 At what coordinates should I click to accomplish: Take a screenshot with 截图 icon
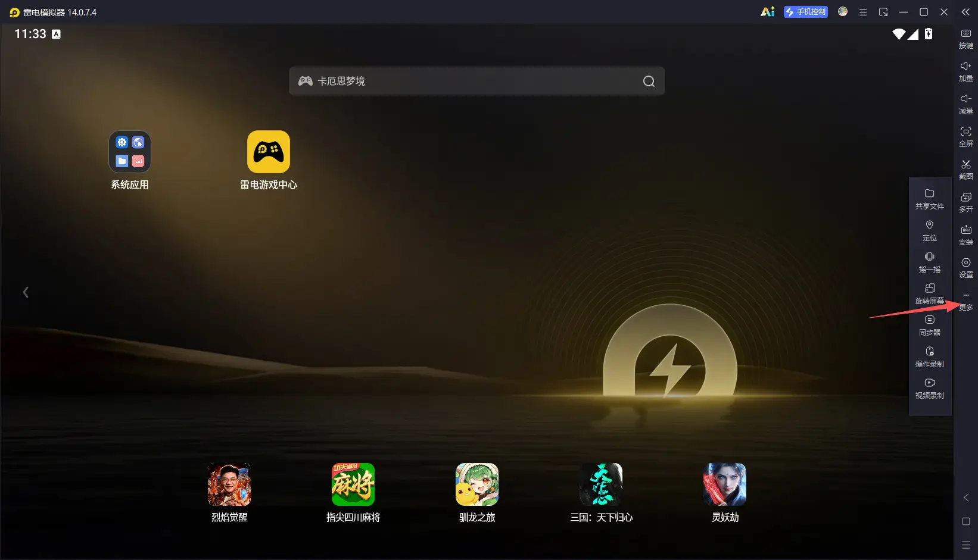[966, 170]
